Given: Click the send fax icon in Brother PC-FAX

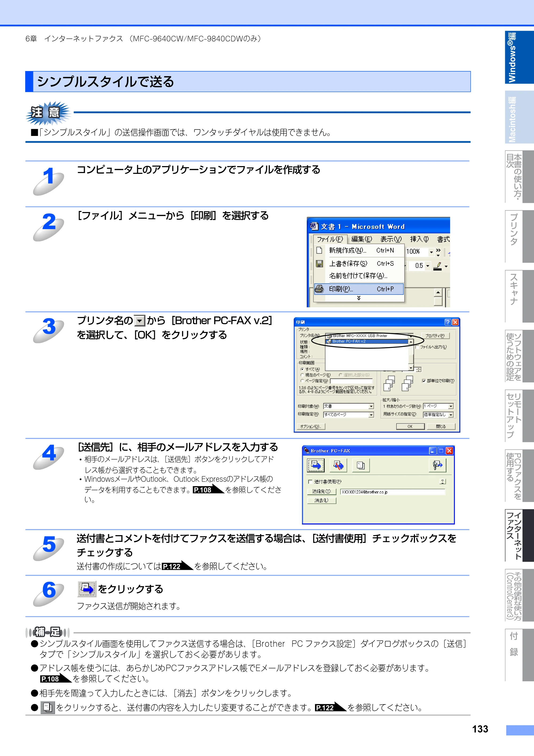Looking at the screenshot, I should point(316,465).
